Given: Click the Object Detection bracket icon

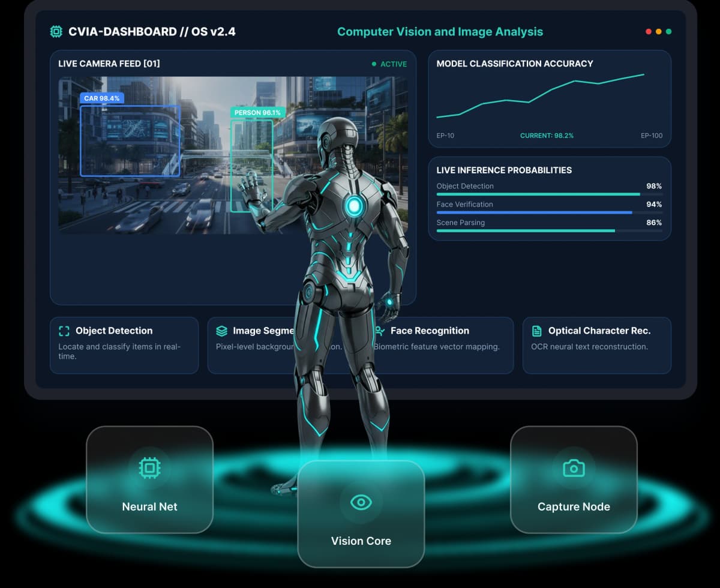Looking at the screenshot, I should pos(64,331).
